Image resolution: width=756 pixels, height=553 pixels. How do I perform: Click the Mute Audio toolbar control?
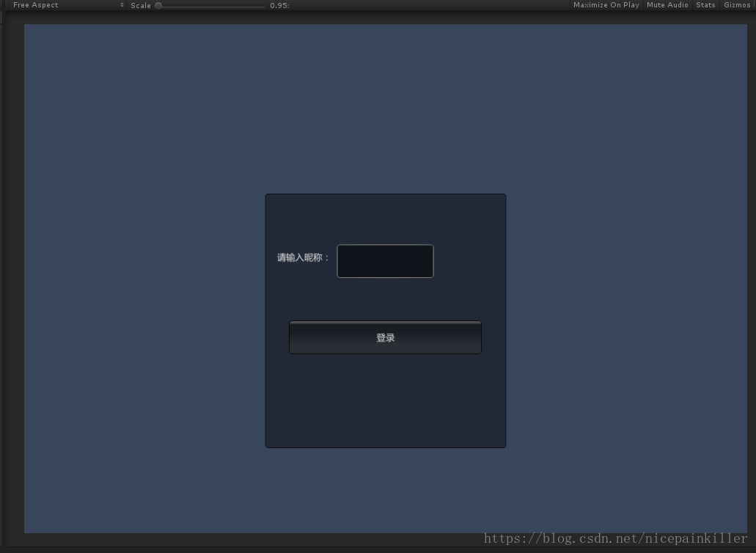(x=667, y=5)
